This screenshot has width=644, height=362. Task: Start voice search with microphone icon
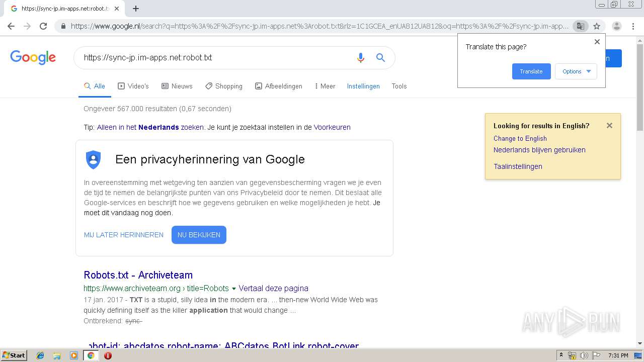tap(360, 58)
